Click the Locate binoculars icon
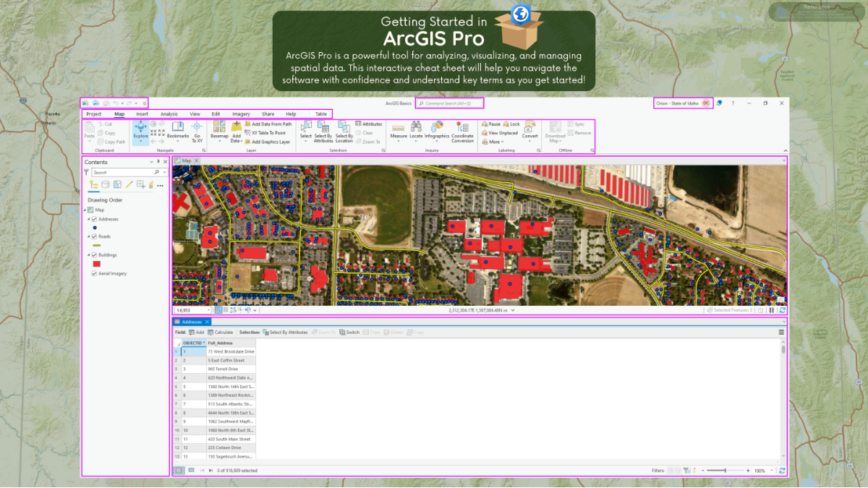The height and width of the screenshot is (488, 868). (x=416, y=127)
